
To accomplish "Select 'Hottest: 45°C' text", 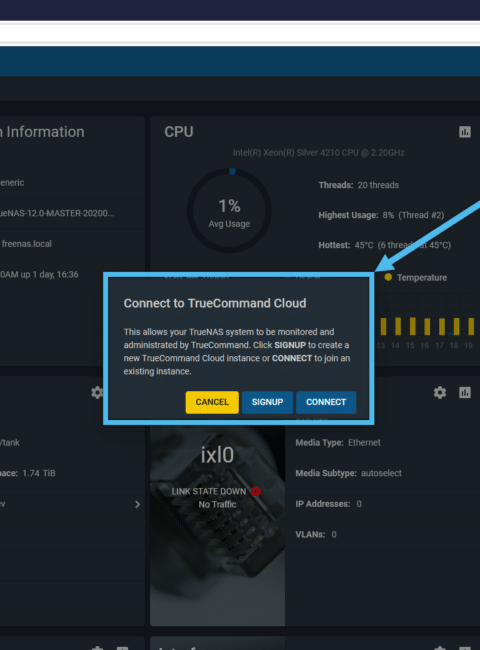I will point(346,245).
